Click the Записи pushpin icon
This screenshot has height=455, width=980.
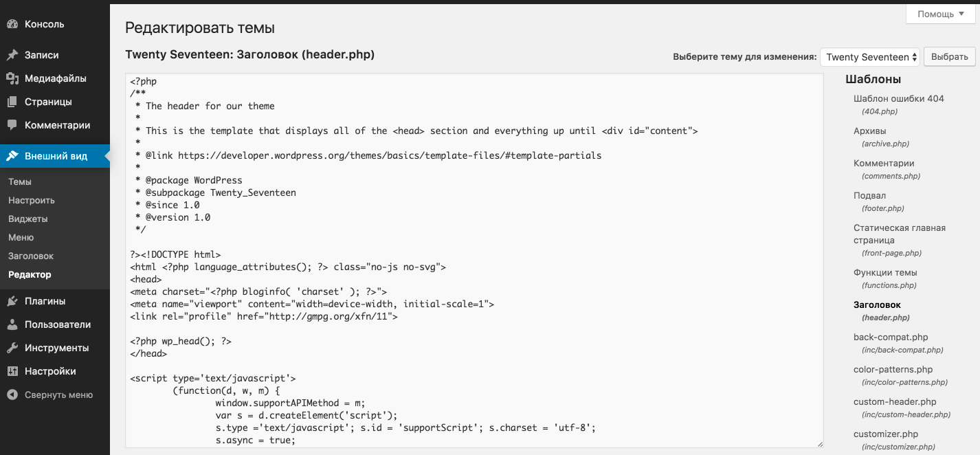[12, 55]
